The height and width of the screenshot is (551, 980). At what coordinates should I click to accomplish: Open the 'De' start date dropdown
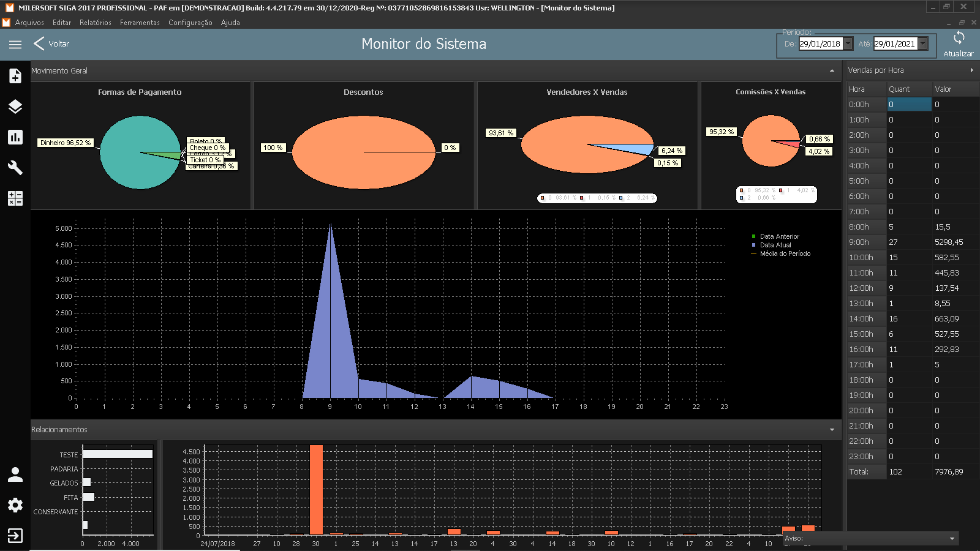click(848, 43)
